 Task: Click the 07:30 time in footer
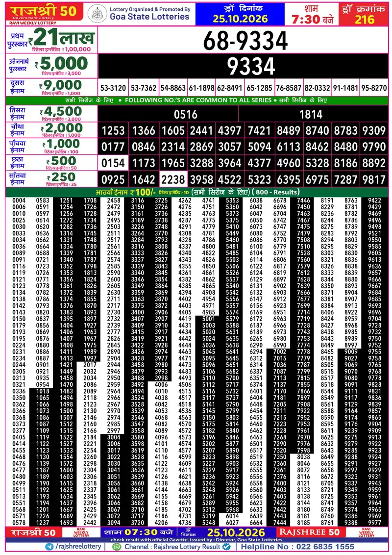tap(141, 532)
